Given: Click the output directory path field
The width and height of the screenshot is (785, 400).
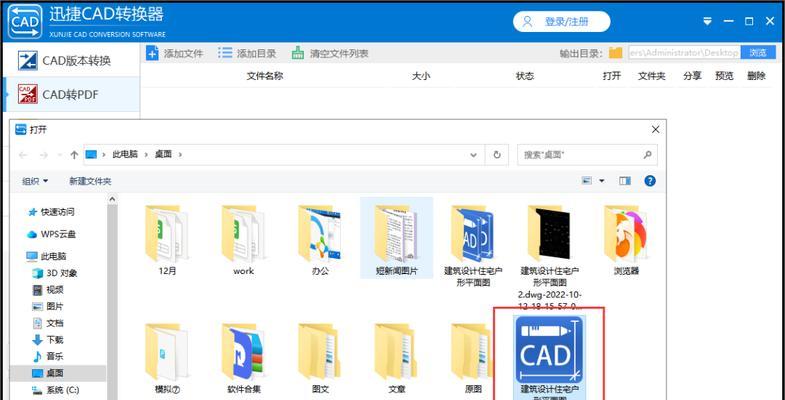Looking at the screenshot, I should point(684,53).
